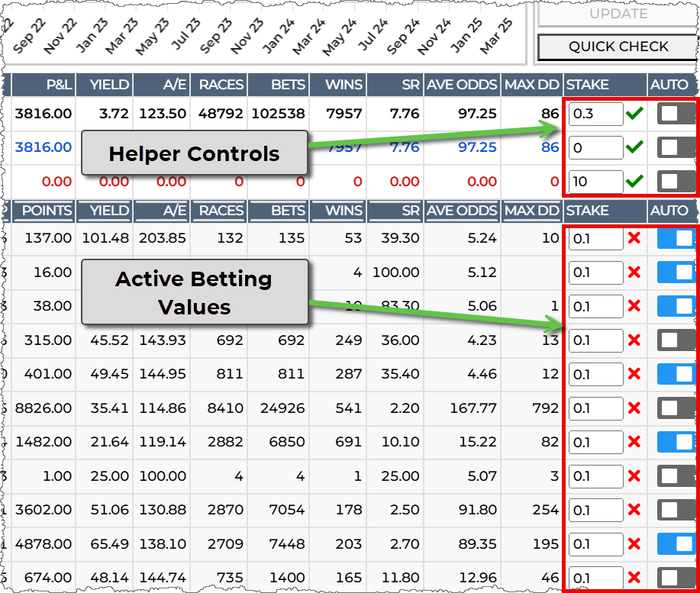Click red X in the 16.00 points row
The width and height of the screenshot is (700, 593).
(x=634, y=272)
